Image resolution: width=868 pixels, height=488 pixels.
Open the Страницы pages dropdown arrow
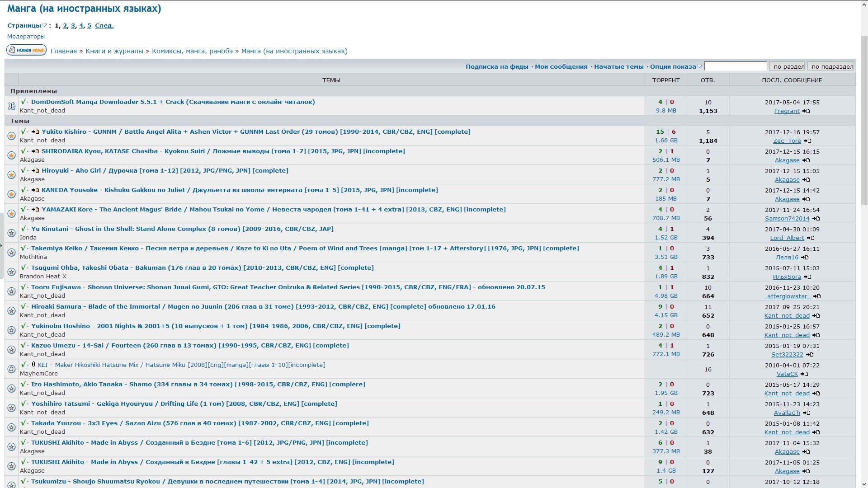pos(44,26)
